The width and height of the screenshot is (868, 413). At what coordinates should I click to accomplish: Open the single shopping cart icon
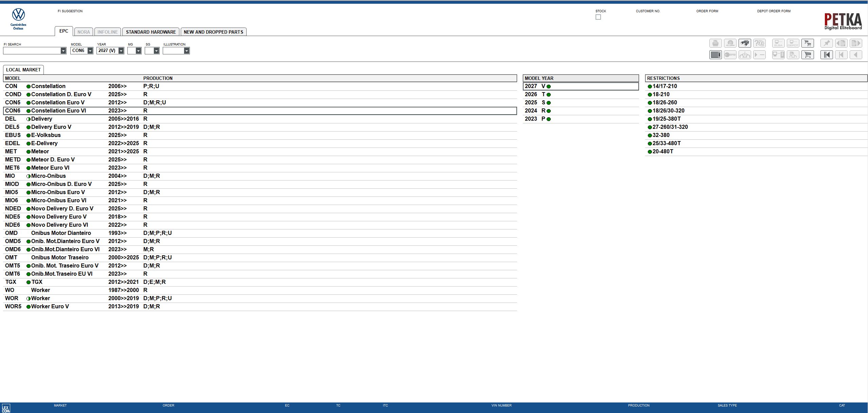(x=808, y=55)
